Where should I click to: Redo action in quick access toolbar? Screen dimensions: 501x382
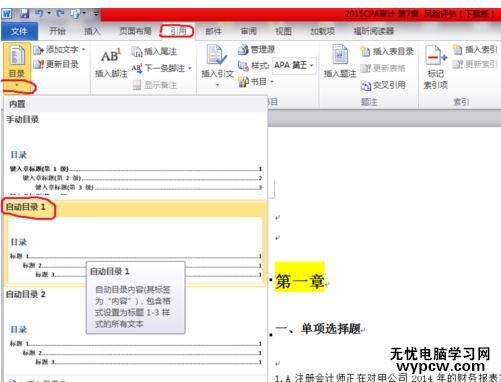(x=60, y=13)
